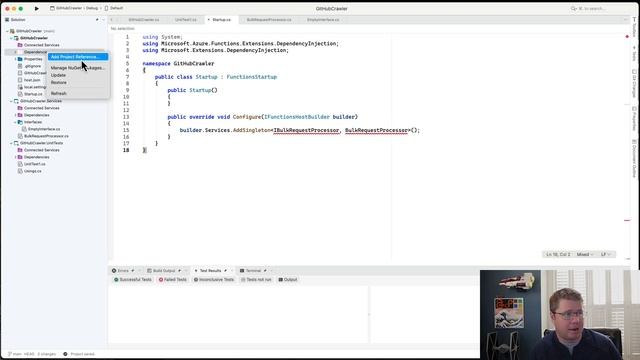Select UnitTest1.cs in the solution tree

(35, 164)
